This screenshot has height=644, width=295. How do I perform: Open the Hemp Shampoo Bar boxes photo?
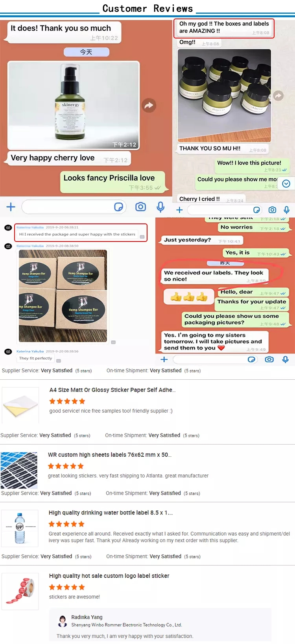[63, 296]
